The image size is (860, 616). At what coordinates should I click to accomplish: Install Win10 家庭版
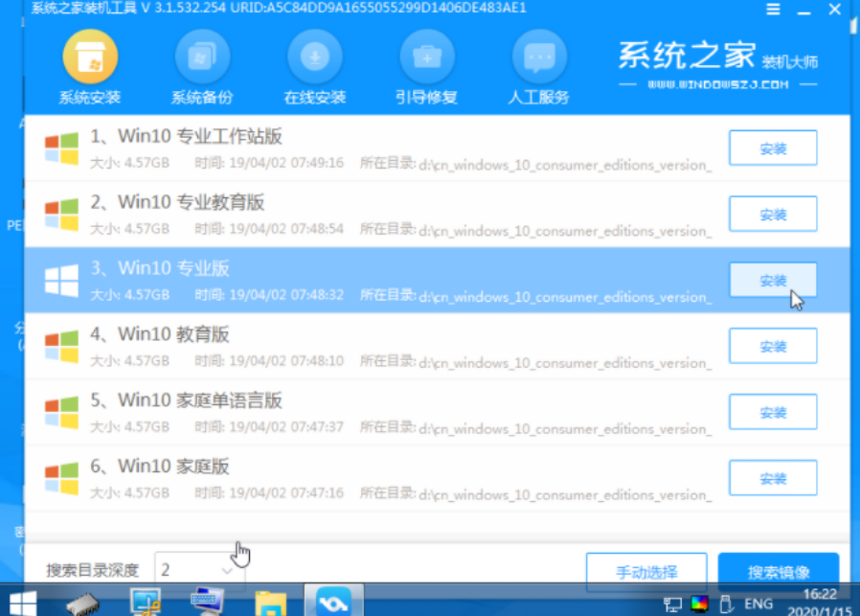(x=773, y=478)
